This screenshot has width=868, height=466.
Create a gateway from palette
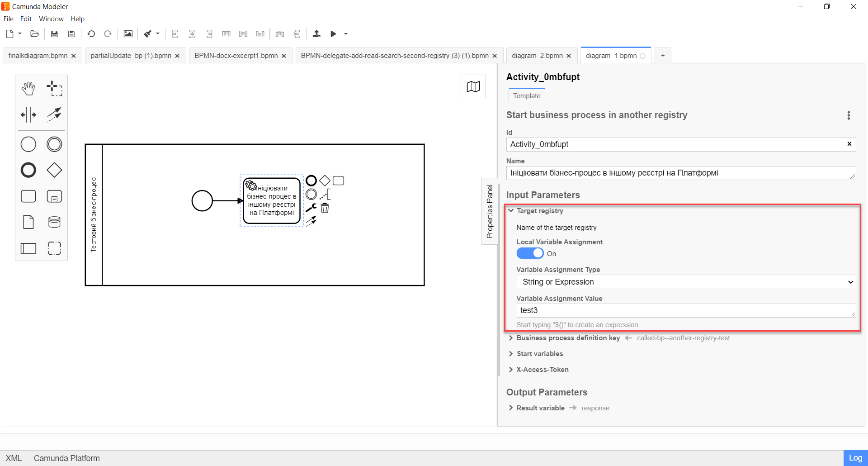(54, 170)
